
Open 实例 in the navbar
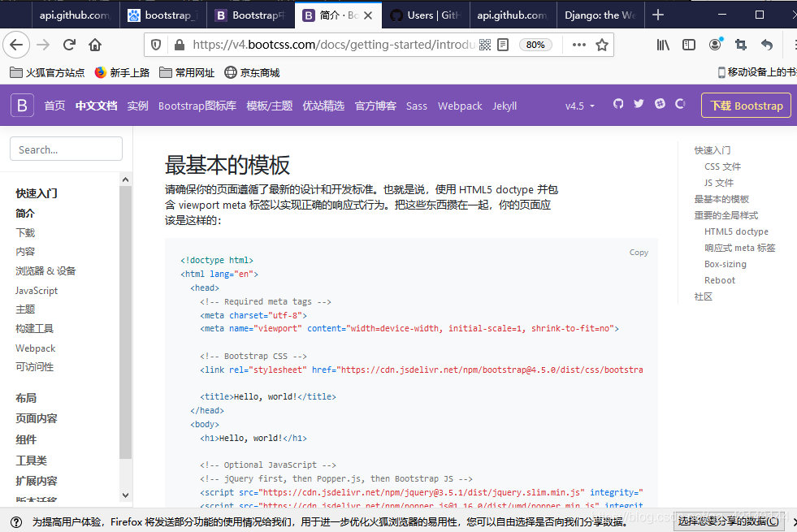[137, 106]
